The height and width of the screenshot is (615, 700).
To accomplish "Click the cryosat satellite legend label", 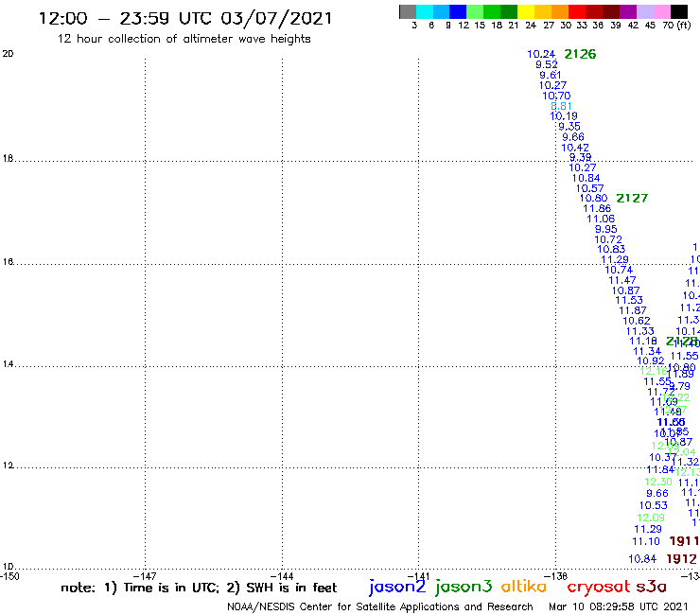I will (599, 588).
